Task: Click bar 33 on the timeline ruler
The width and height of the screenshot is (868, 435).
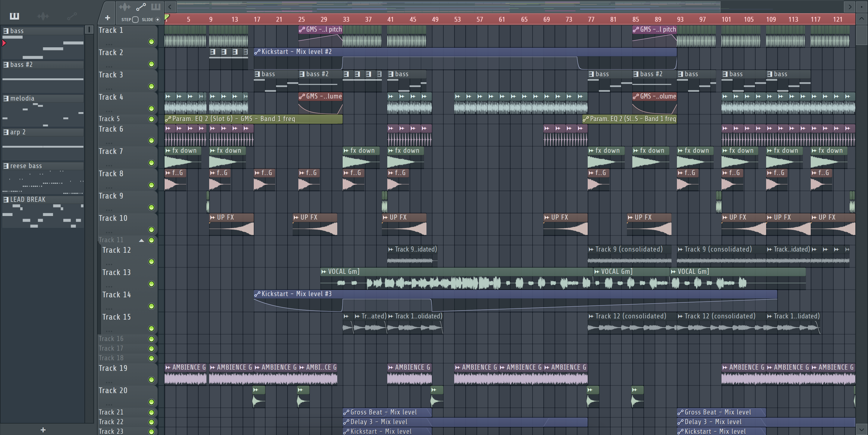Action: coord(346,19)
